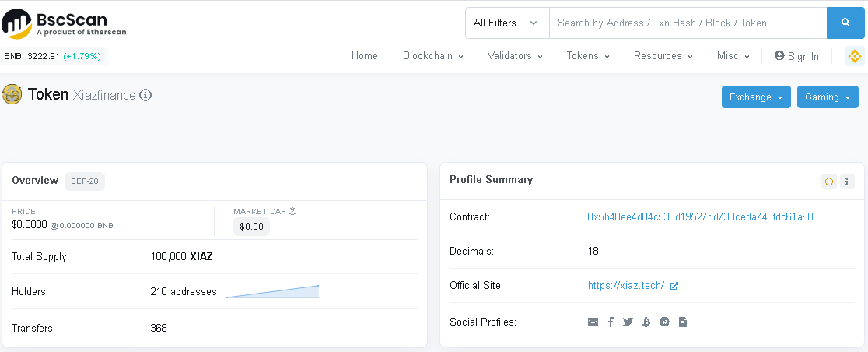This screenshot has height=352, width=868.
Task: Click the orange circle icon in Profile Summary
Action: click(x=829, y=181)
